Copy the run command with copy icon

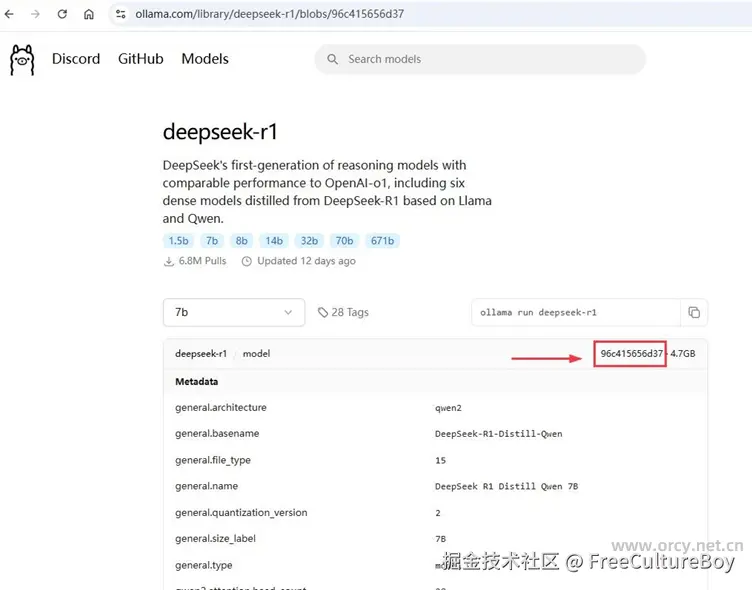[x=694, y=312]
